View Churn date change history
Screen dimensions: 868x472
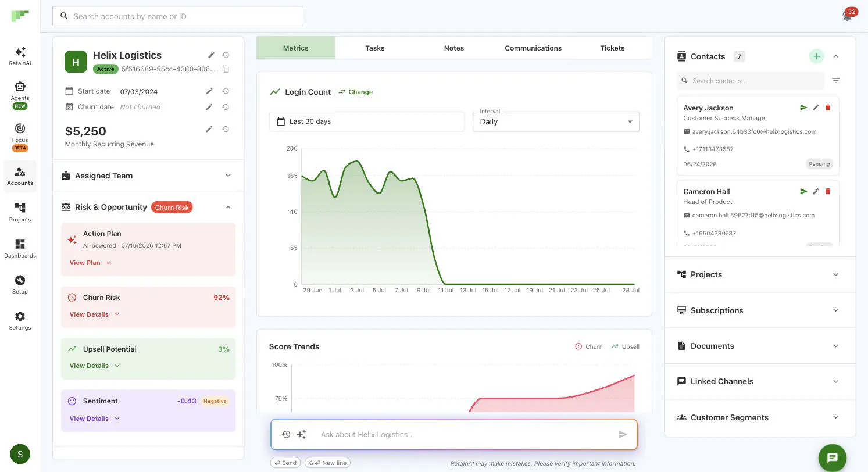coord(226,107)
